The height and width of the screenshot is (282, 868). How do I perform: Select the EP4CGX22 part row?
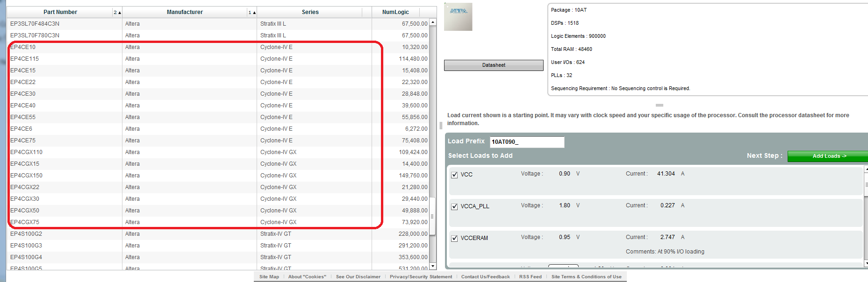(x=218, y=187)
